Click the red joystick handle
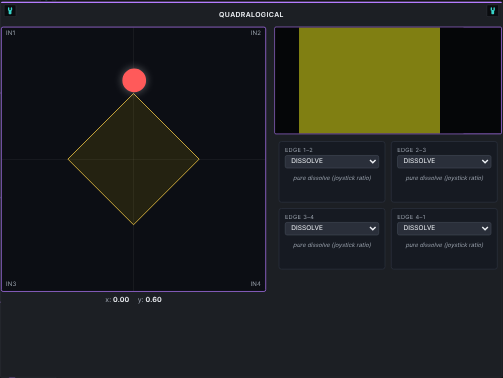The width and height of the screenshot is (503, 378). pos(134,80)
